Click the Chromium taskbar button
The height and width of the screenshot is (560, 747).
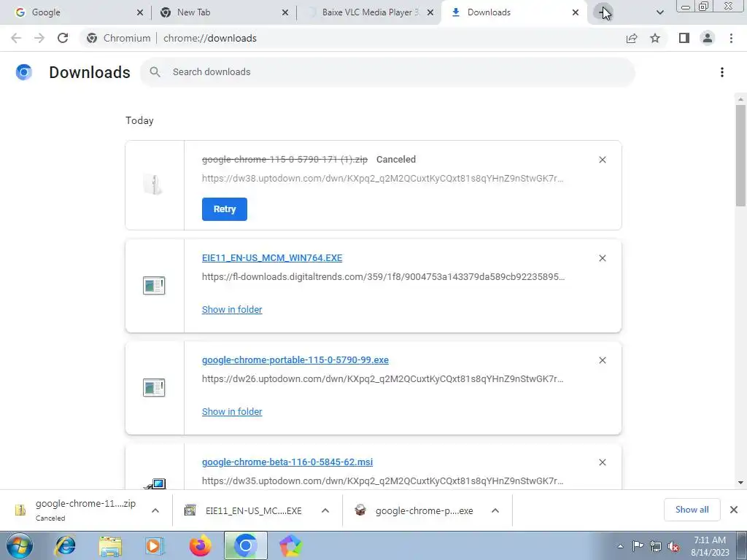[x=246, y=545]
